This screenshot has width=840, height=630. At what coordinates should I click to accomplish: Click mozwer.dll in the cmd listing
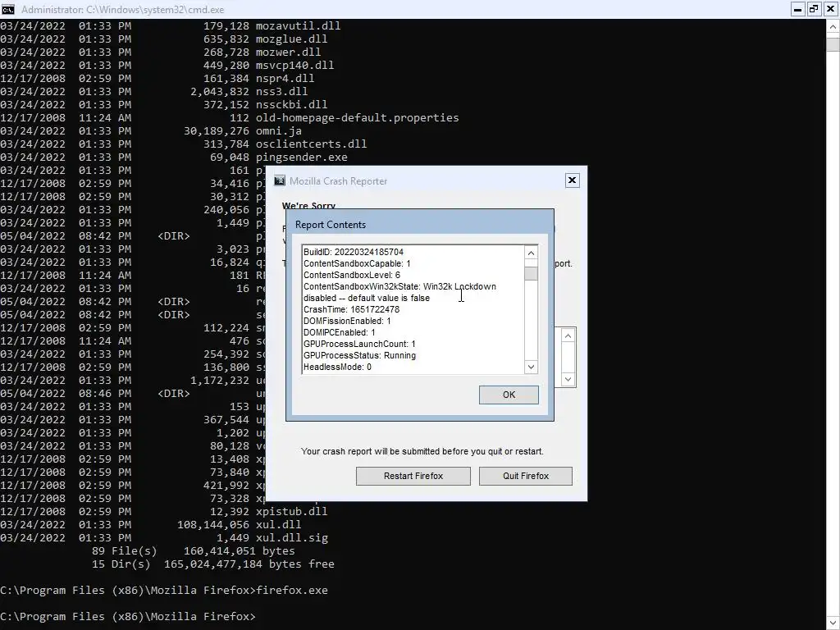[x=288, y=52]
